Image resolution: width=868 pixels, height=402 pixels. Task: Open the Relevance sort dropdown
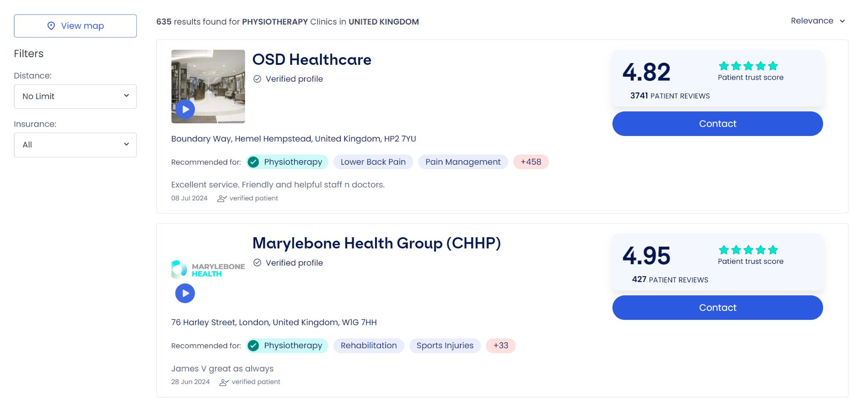tap(818, 20)
